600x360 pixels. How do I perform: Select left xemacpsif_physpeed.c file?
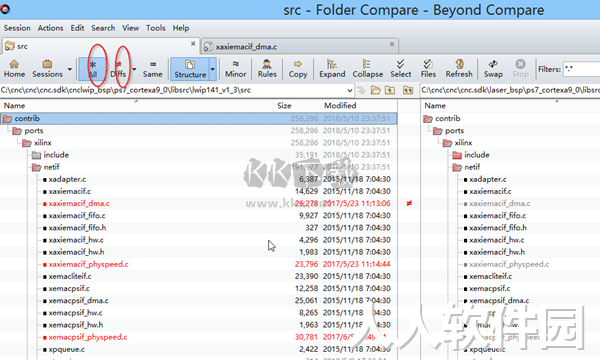click(x=88, y=337)
